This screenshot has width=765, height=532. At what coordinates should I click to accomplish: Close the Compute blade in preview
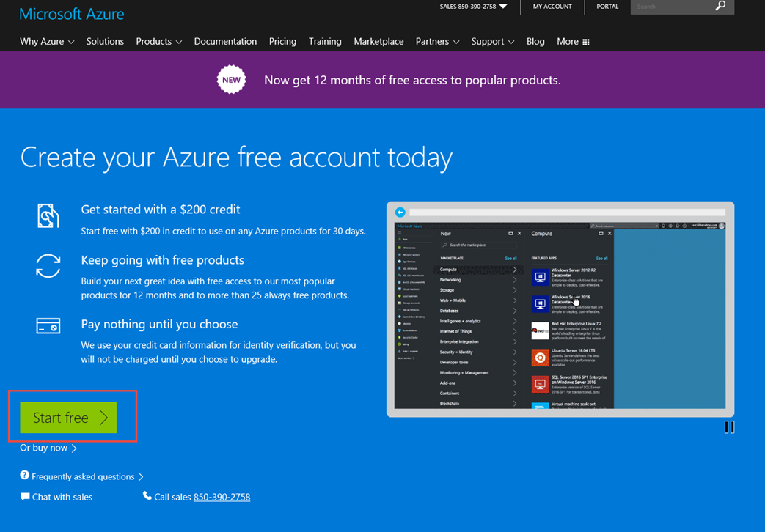(x=610, y=234)
